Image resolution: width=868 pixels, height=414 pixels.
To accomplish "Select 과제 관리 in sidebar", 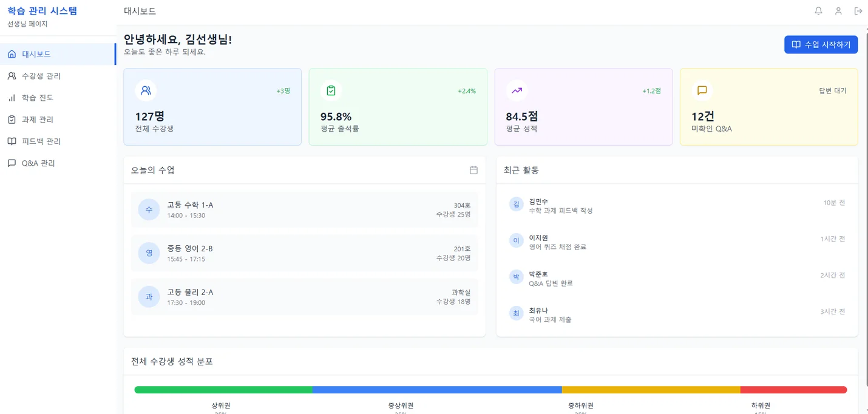I will [58, 120].
